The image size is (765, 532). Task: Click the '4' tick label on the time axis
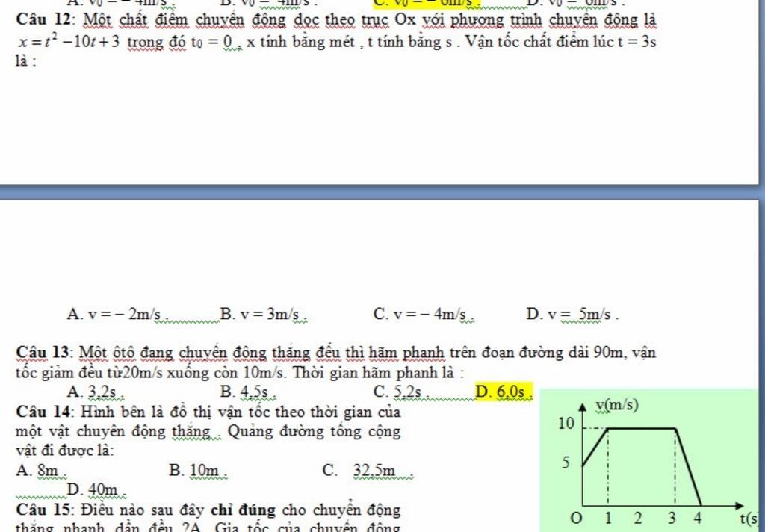click(x=697, y=517)
